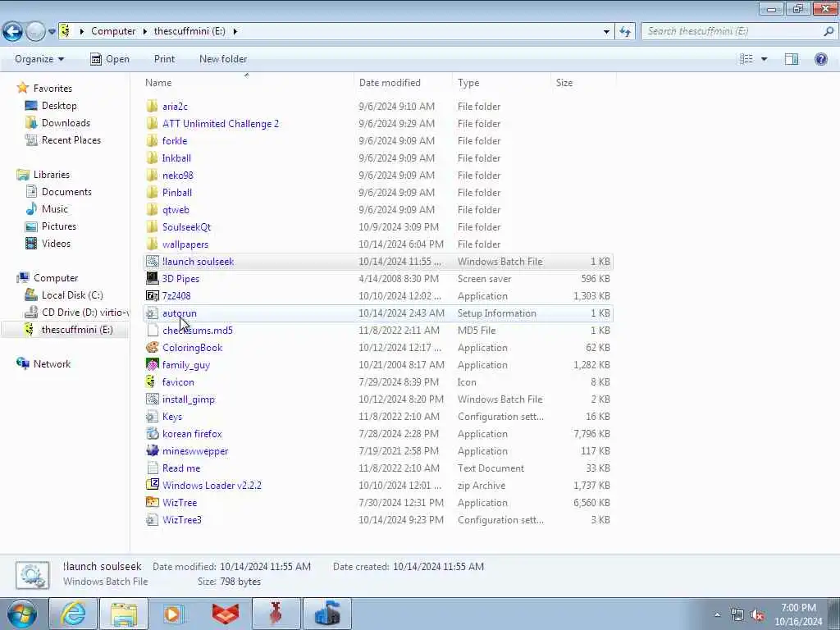Select the 7z2408 application icon

[152, 295]
